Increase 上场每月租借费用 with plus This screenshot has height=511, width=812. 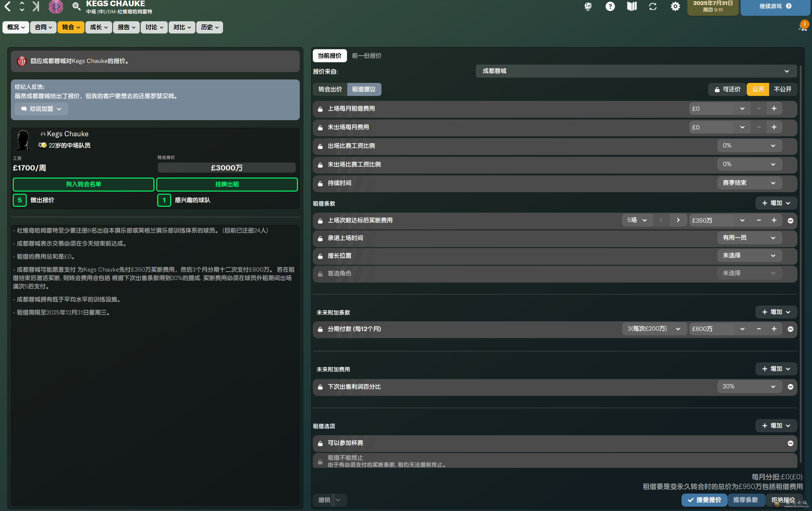pos(774,109)
